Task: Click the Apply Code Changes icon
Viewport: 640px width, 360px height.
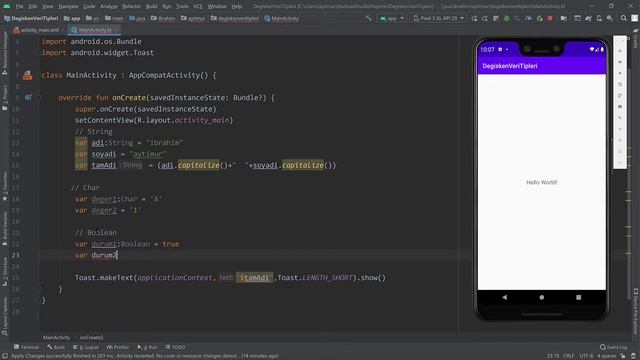Action: point(496,18)
